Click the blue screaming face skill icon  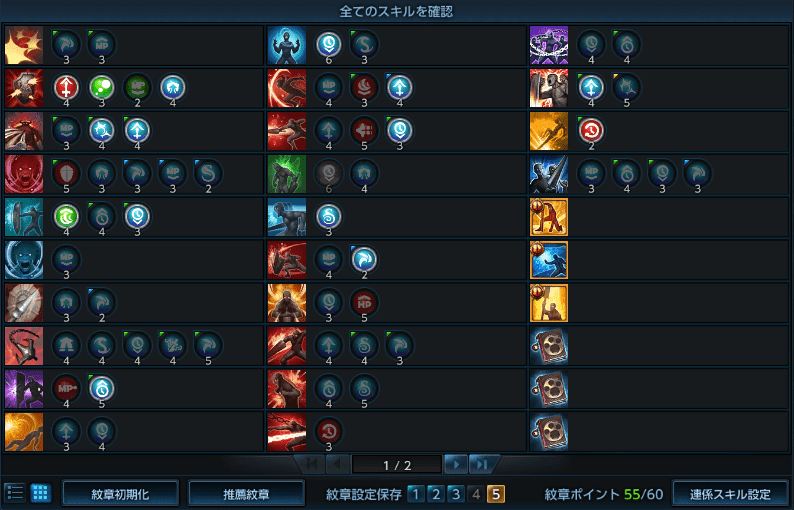24,260
